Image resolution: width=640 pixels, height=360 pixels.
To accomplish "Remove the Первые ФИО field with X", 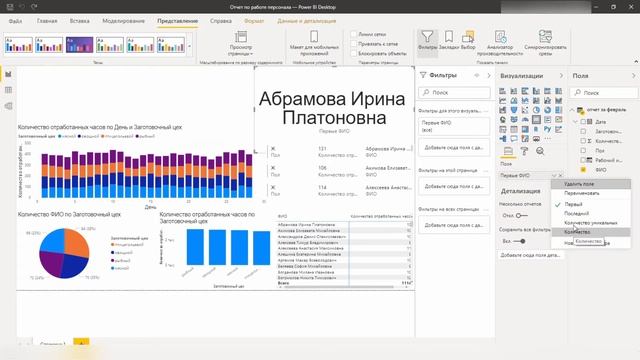I will point(560,176).
